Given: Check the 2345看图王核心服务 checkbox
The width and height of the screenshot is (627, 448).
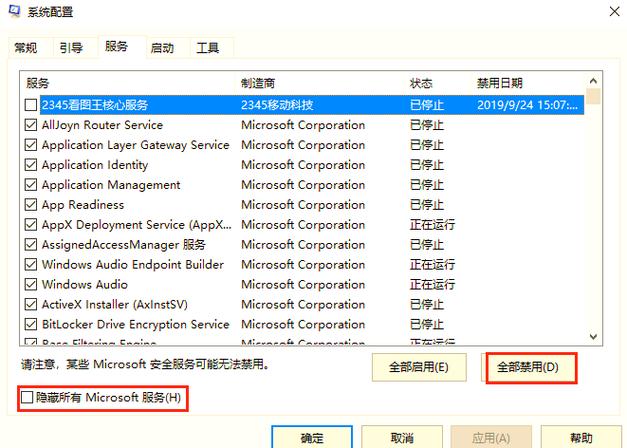Looking at the screenshot, I should click(x=31, y=105).
